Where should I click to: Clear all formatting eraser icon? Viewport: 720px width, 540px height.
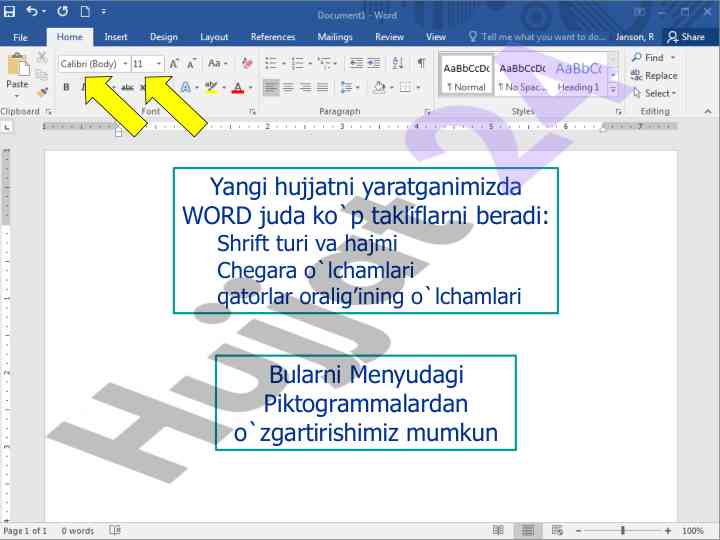[247, 63]
